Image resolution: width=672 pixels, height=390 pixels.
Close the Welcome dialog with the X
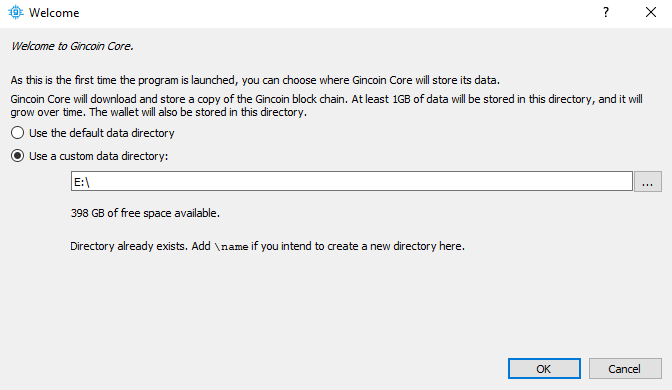[x=651, y=12]
